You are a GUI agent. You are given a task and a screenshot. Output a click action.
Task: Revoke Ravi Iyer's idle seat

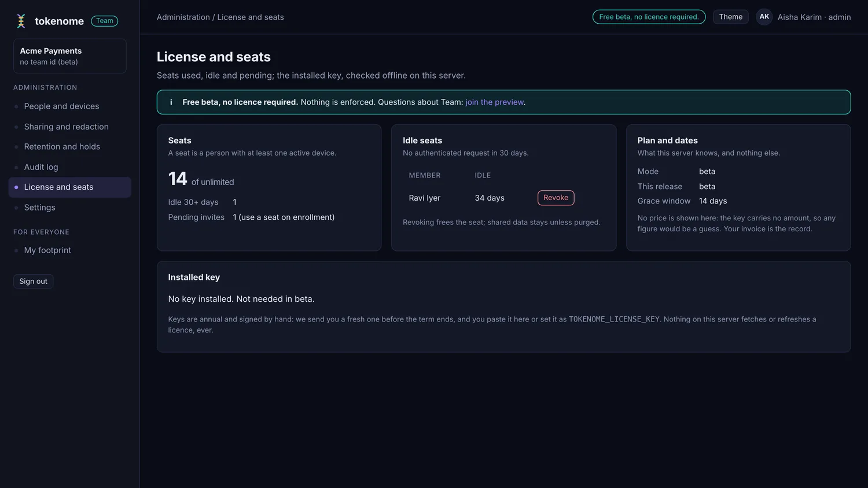556,198
